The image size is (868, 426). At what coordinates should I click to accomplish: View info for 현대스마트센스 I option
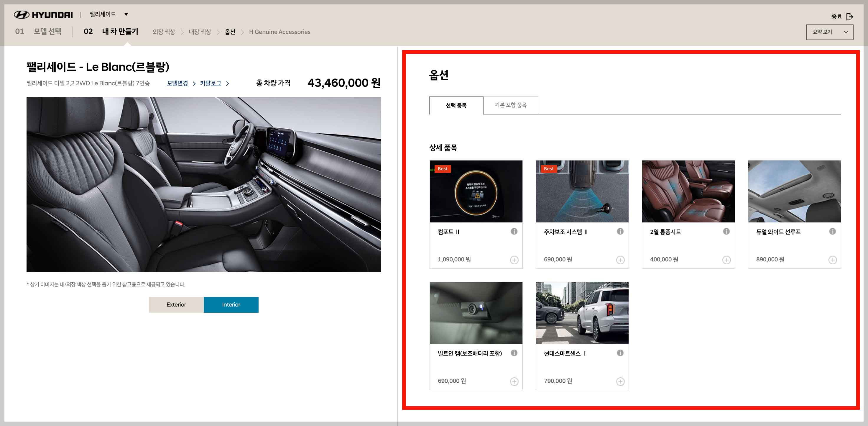point(620,353)
